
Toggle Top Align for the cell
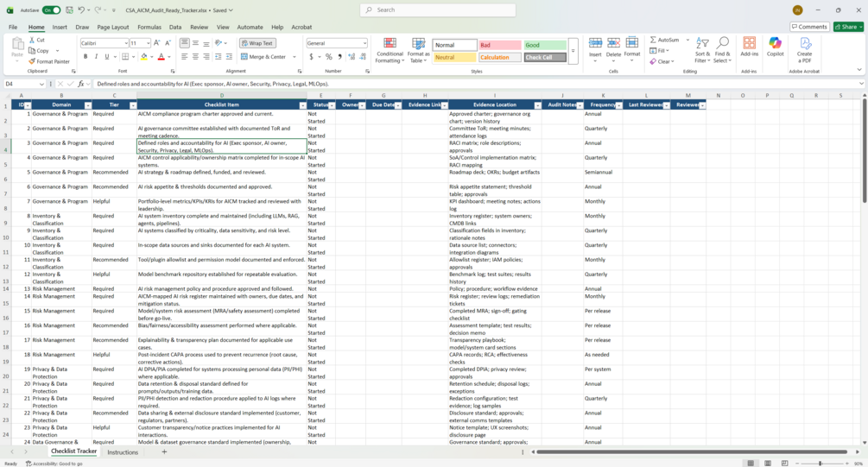pos(184,43)
